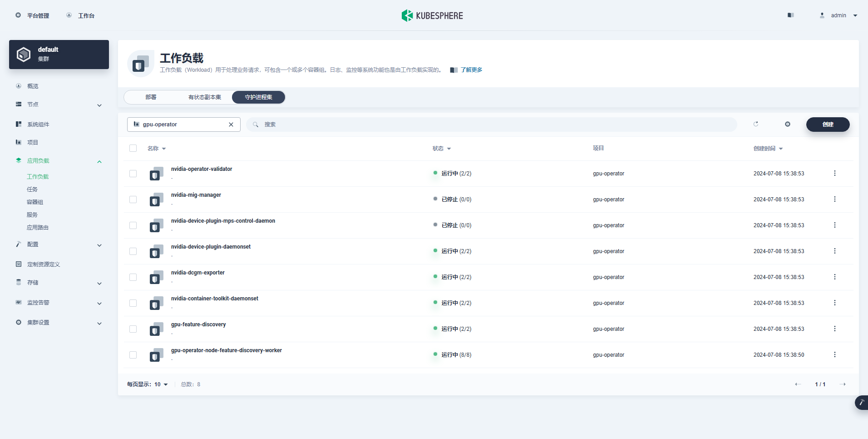
Task: Click the KubeSphere logo
Action: (432, 15)
